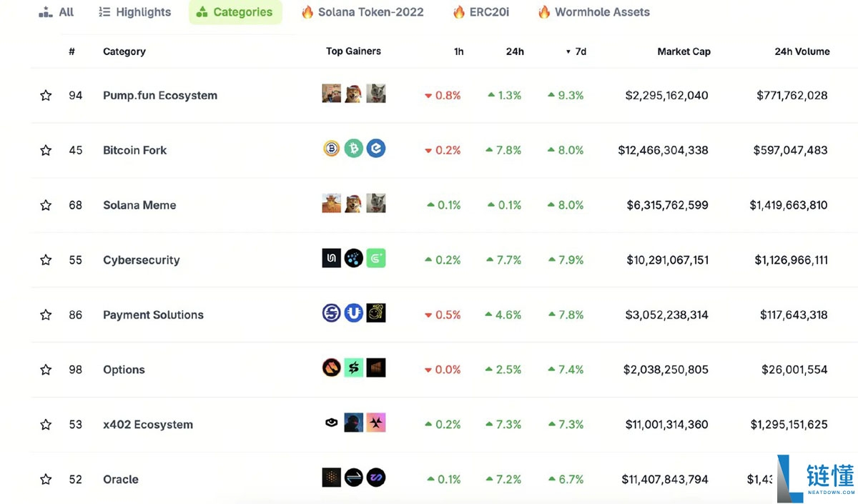Open the Cybersecurity category link
The image size is (858, 504).
pyautogui.click(x=142, y=260)
